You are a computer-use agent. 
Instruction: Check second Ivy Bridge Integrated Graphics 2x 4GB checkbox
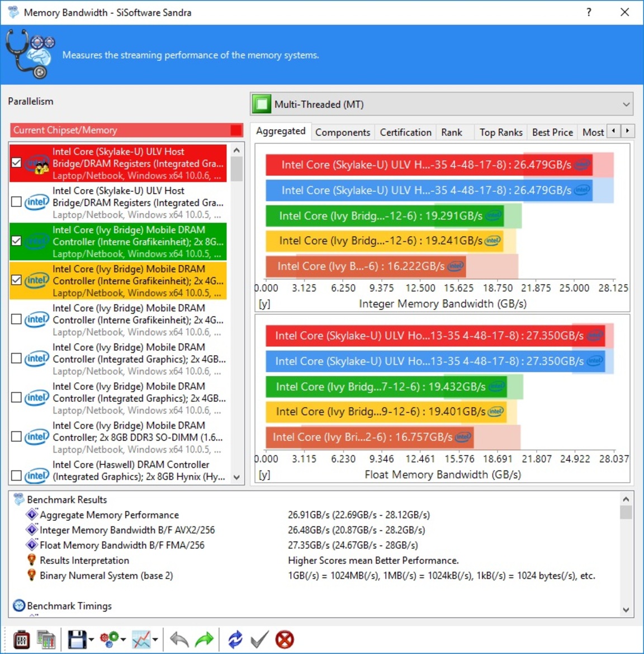[16, 397]
